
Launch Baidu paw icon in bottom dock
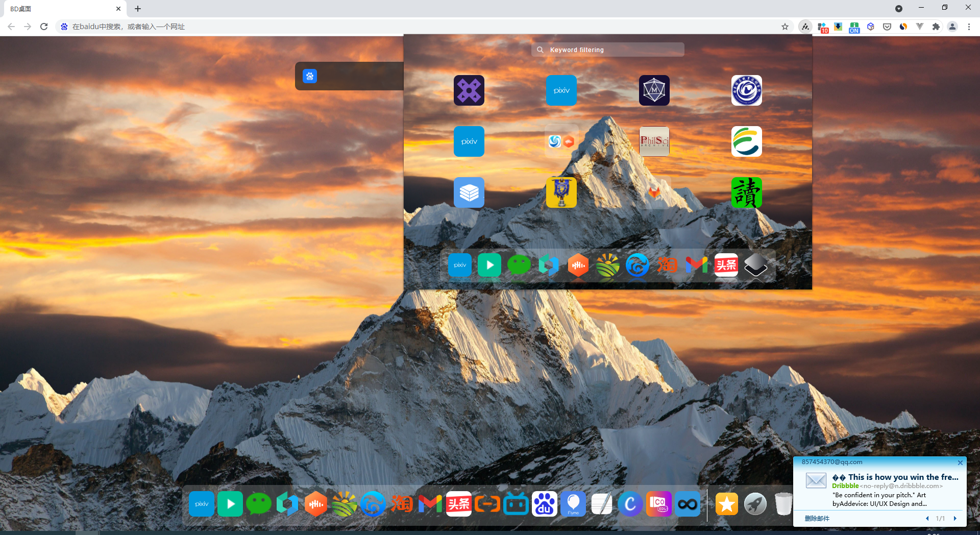[x=545, y=504]
